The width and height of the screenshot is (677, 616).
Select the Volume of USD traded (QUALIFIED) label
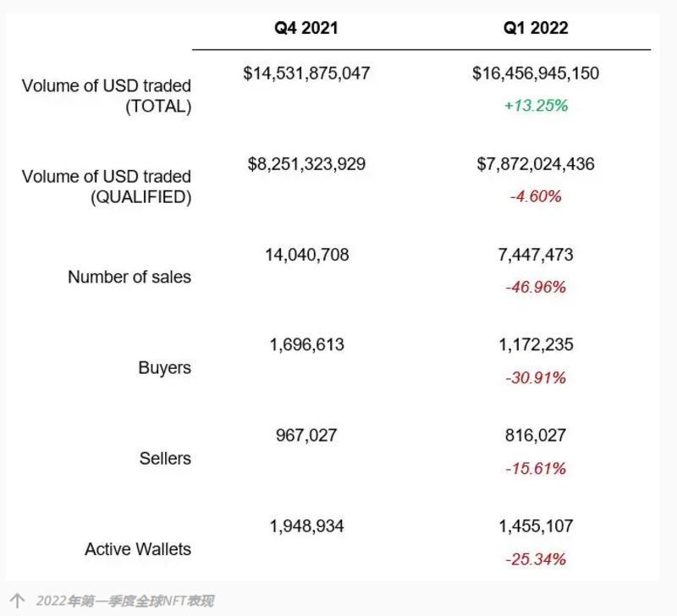(107, 186)
